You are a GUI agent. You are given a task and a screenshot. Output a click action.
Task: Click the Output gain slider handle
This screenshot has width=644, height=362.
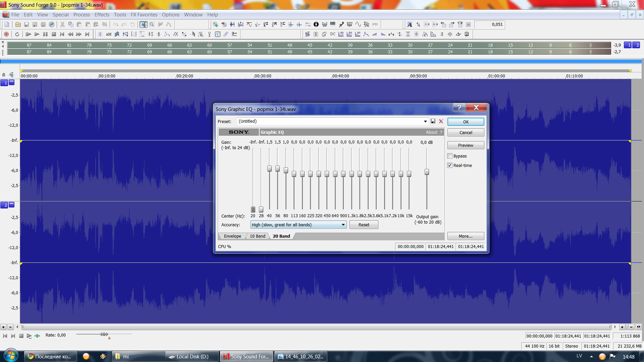(427, 172)
